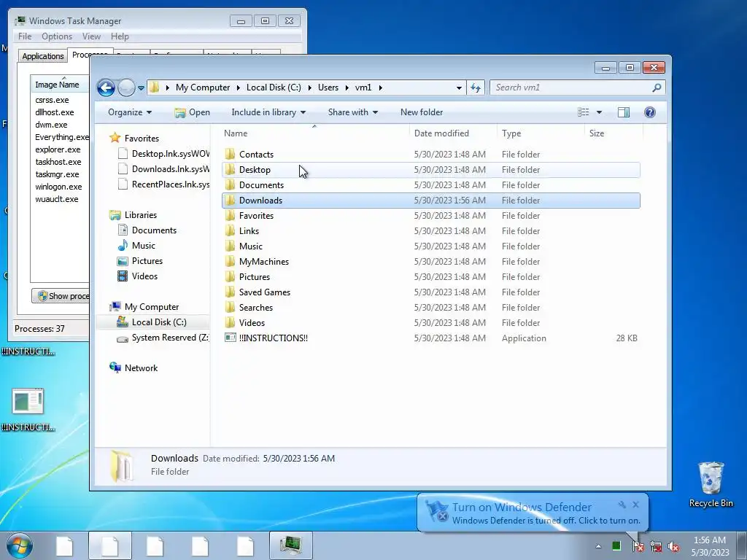Refresh the vm1 folder view
The height and width of the screenshot is (560, 747).
[476, 87]
